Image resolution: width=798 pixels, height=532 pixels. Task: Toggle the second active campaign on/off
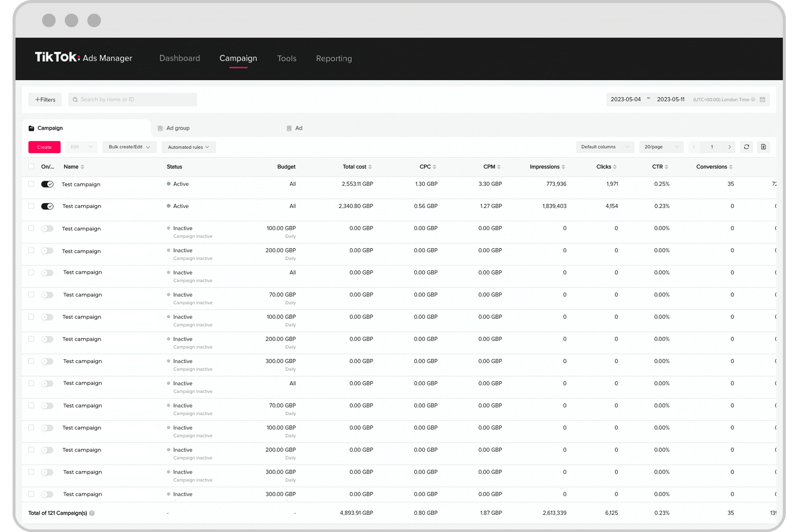click(x=48, y=206)
